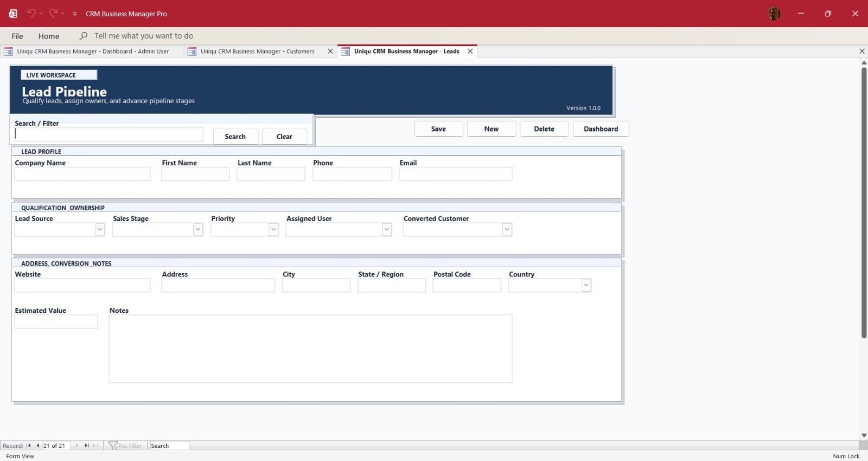The image size is (868, 461).
Task: Expand the Priority dropdown
Action: click(273, 230)
